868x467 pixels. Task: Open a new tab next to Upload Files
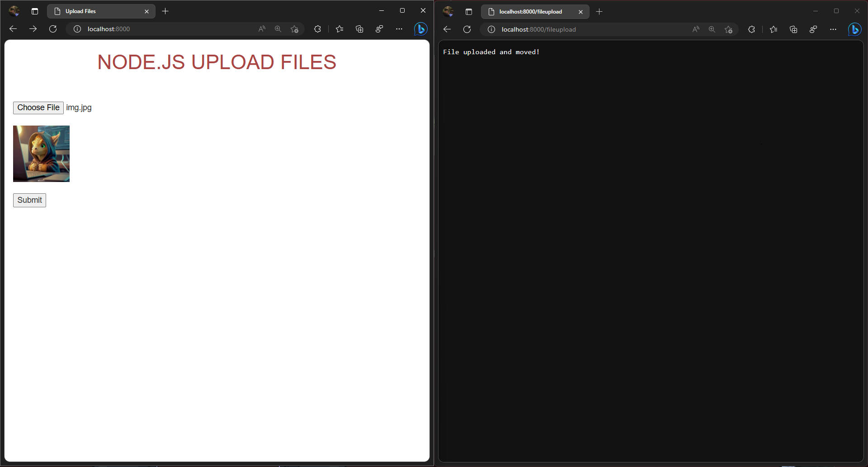point(165,11)
